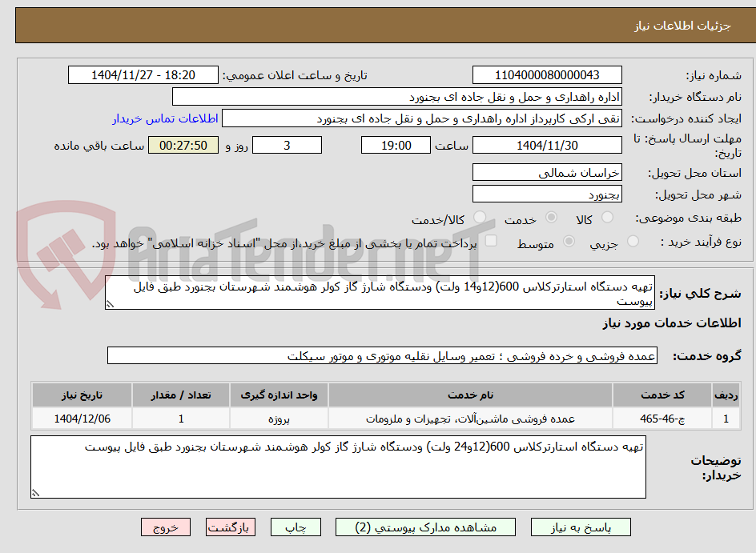The image size is (756, 553).
Task: Select the کالا/خدمت radio button
Action: 479,217
